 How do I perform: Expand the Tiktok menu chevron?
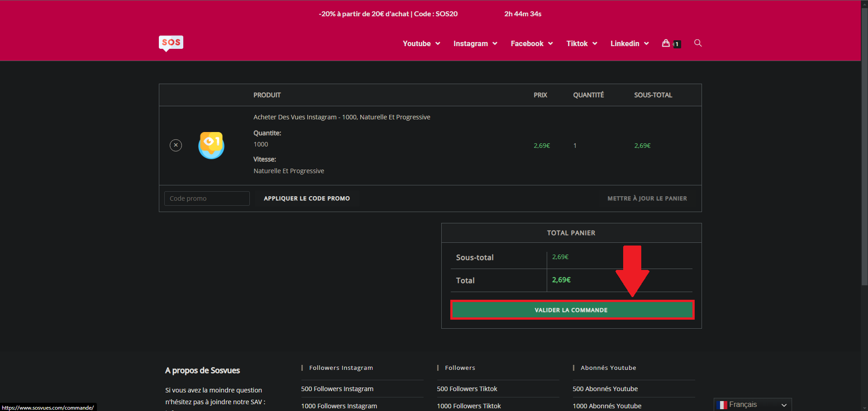pyautogui.click(x=595, y=43)
